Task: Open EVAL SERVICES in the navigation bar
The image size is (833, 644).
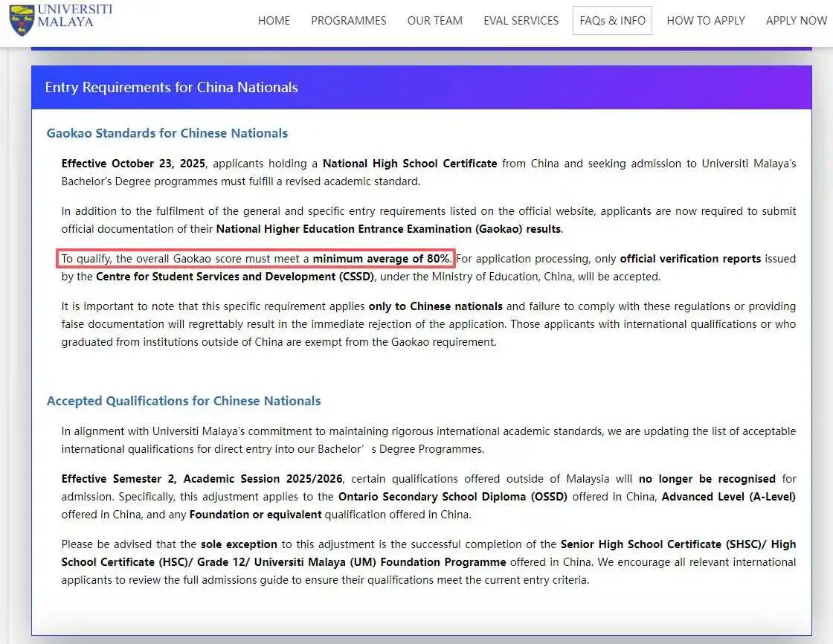Action: coord(521,21)
